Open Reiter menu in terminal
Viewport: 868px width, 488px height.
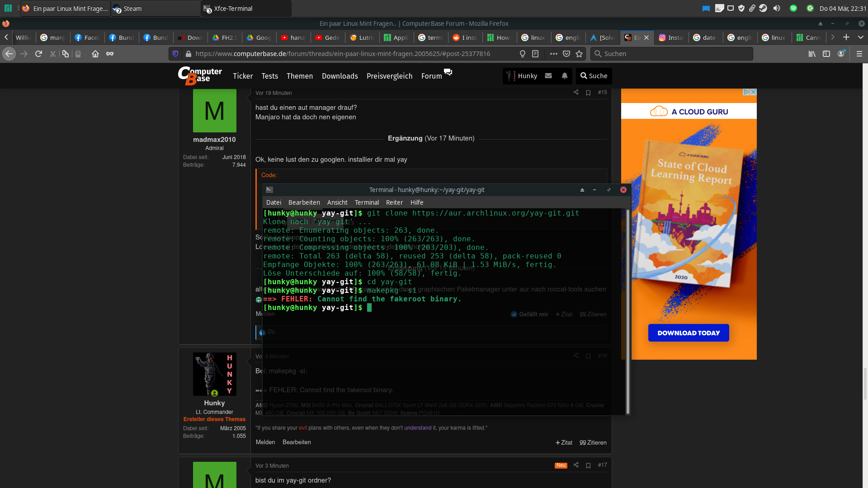[x=394, y=202]
